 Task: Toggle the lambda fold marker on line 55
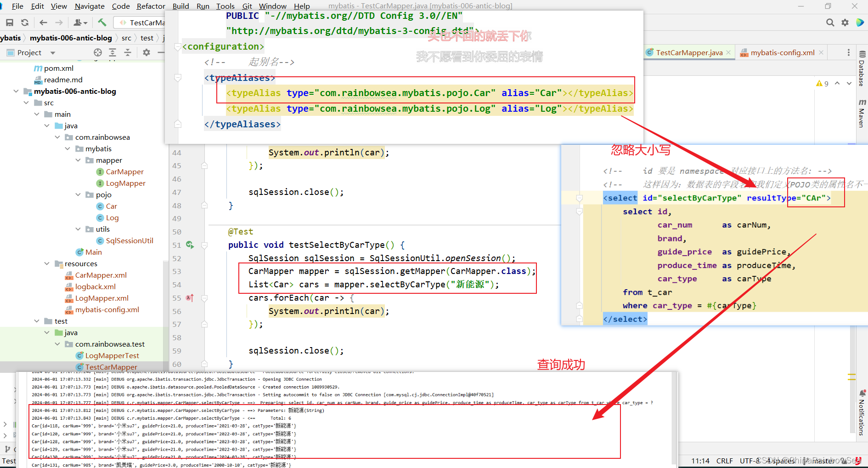205,298
